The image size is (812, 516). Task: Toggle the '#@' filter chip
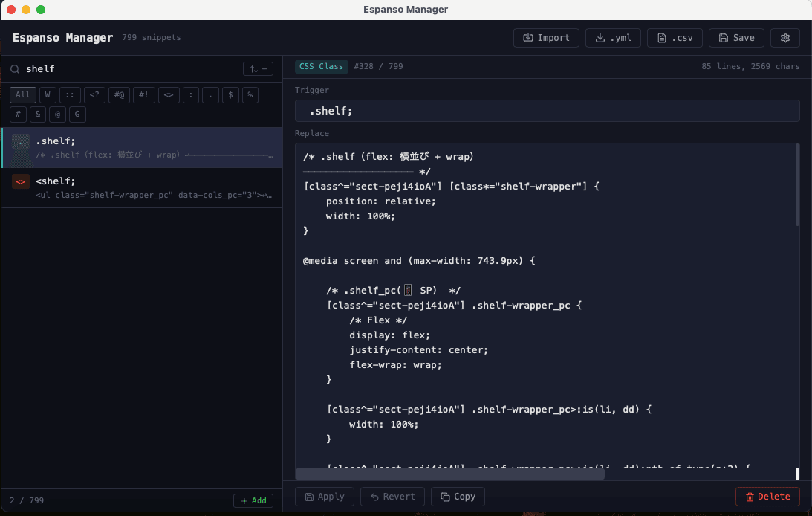[x=119, y=95]
